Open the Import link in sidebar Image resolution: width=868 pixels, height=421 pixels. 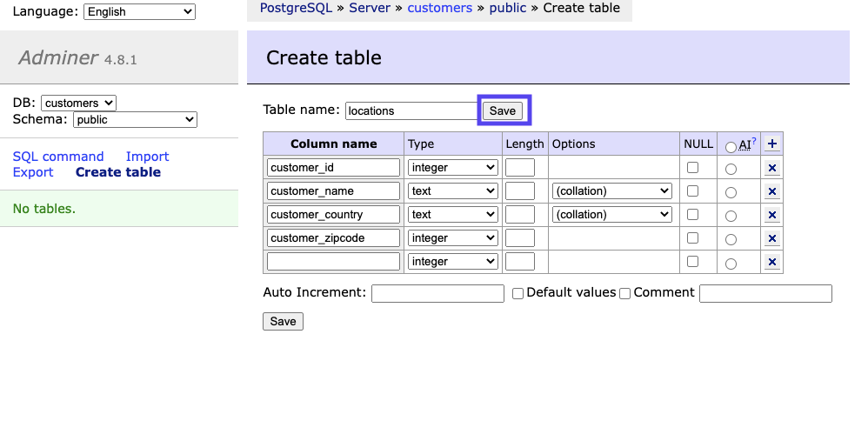(147, 157)
